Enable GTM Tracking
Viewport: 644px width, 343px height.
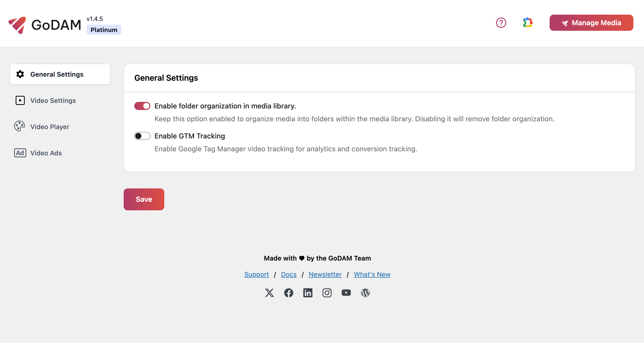142,136
